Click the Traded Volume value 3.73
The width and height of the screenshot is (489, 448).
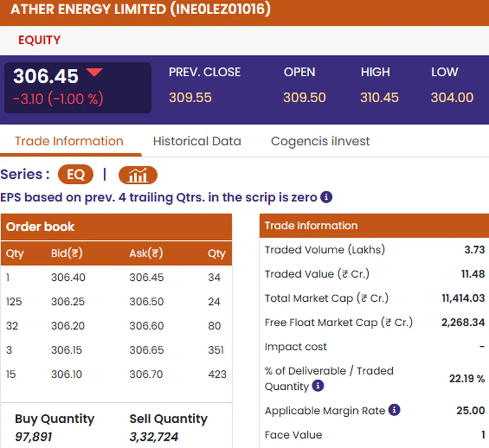[x=475, y=250]
